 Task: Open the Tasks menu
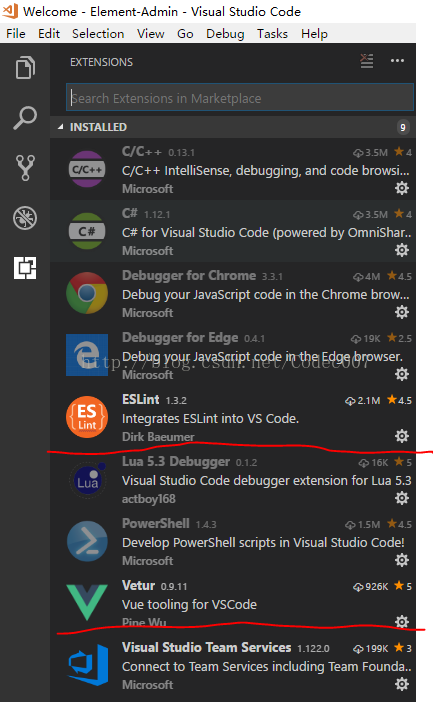pos(272,34)
